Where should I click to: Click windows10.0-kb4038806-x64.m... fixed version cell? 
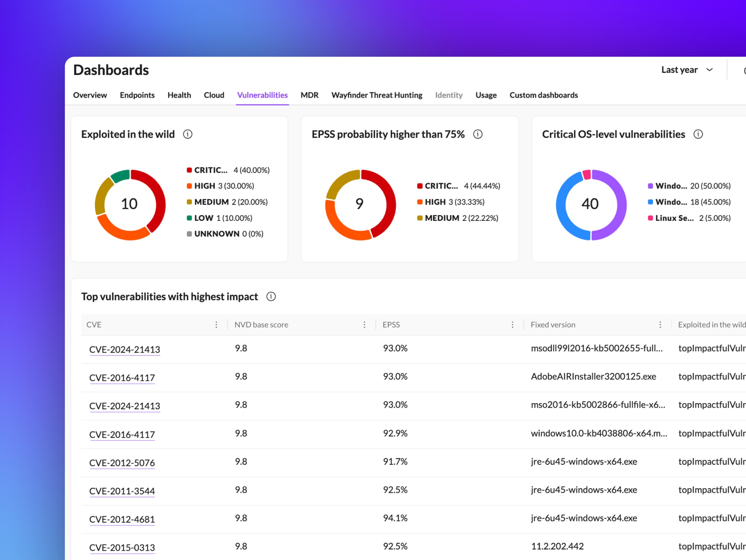click(599, 433)
